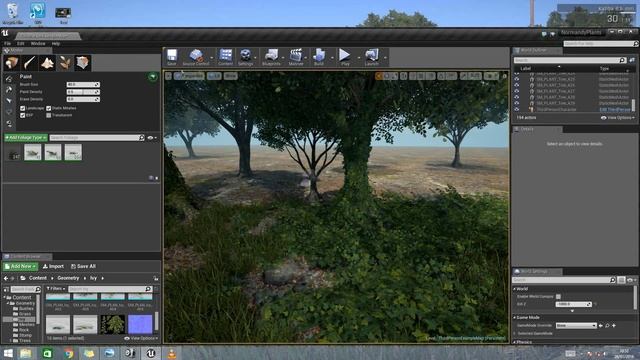Toggle the highlighted orange viewport transform tool
Viewport: 640px width, 360px height.
pos(379,76)
